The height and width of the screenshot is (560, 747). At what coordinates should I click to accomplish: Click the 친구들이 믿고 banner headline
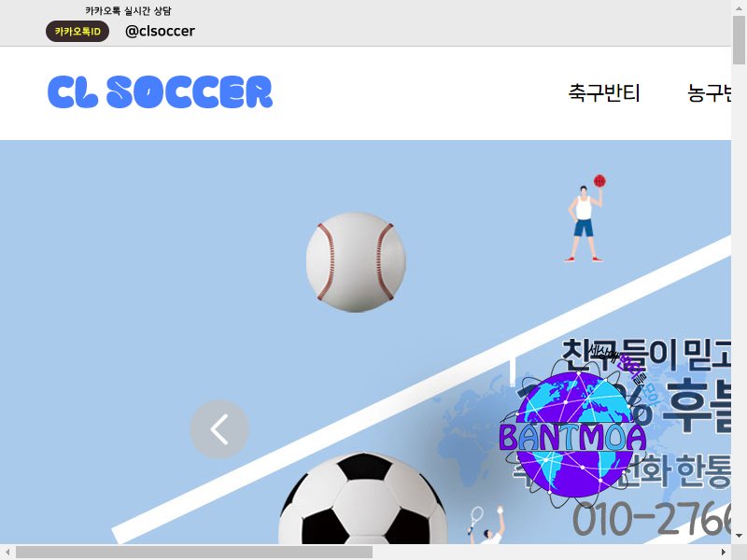point(646,356)
